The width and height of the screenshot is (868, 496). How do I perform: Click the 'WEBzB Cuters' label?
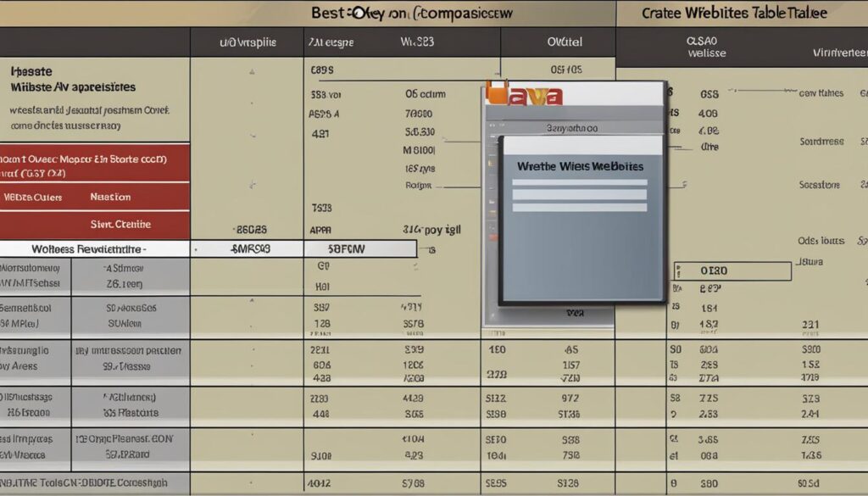[x=33, y=197]
